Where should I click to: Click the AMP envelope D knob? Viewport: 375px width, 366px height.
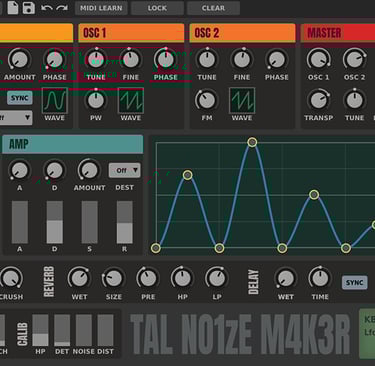pyautogui.click(x=54, y=170)
